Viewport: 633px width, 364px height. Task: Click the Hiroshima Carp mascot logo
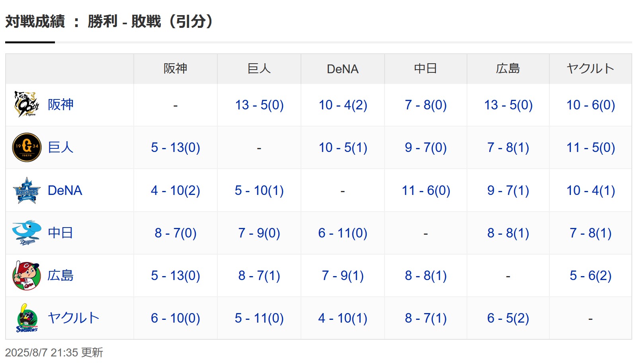click(27, 276)
